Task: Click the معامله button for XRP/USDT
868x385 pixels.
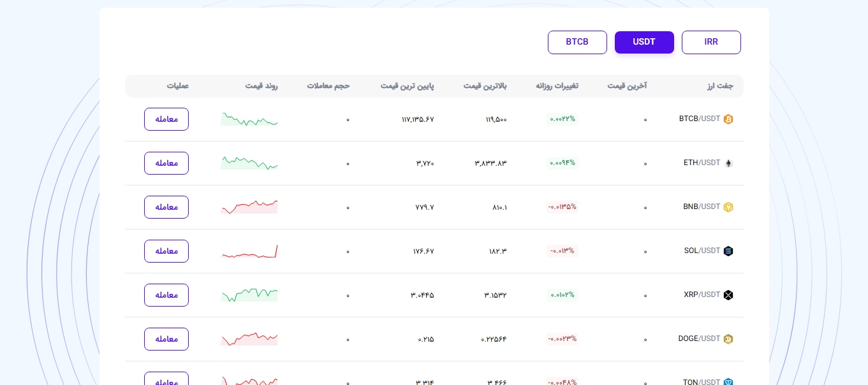Action: pyautogui.click(x=166, y=295)
